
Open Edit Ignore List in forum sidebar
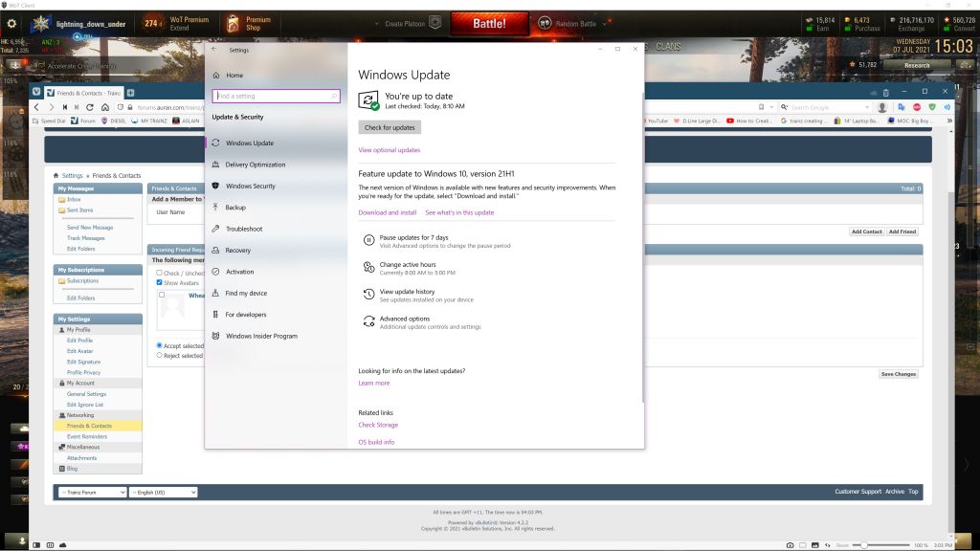tap(85, 405)
